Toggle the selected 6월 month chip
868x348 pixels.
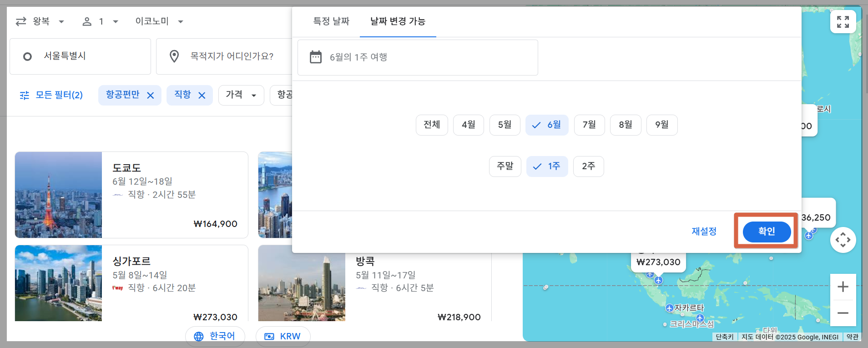click(547, 125)
